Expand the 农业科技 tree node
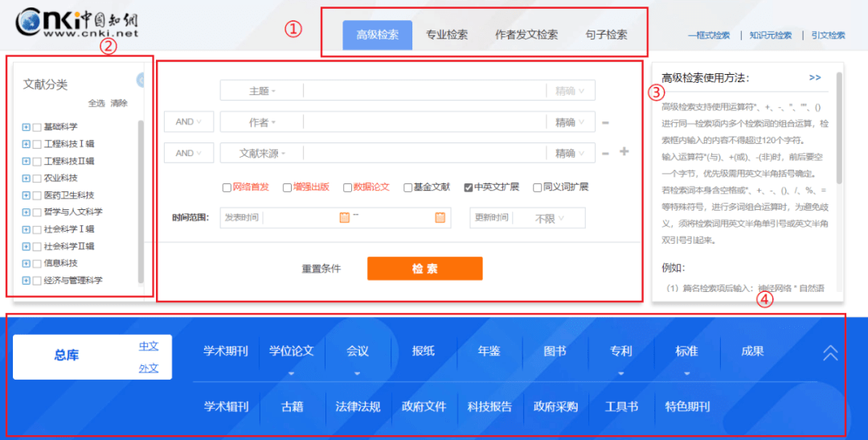 26,179
